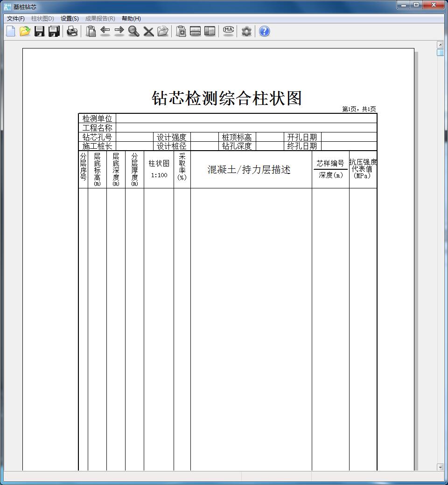This screenshot has width=448, height=485.
Task: Click the scroll up arrow of vertical scrollbar
Action: point(440,45)
